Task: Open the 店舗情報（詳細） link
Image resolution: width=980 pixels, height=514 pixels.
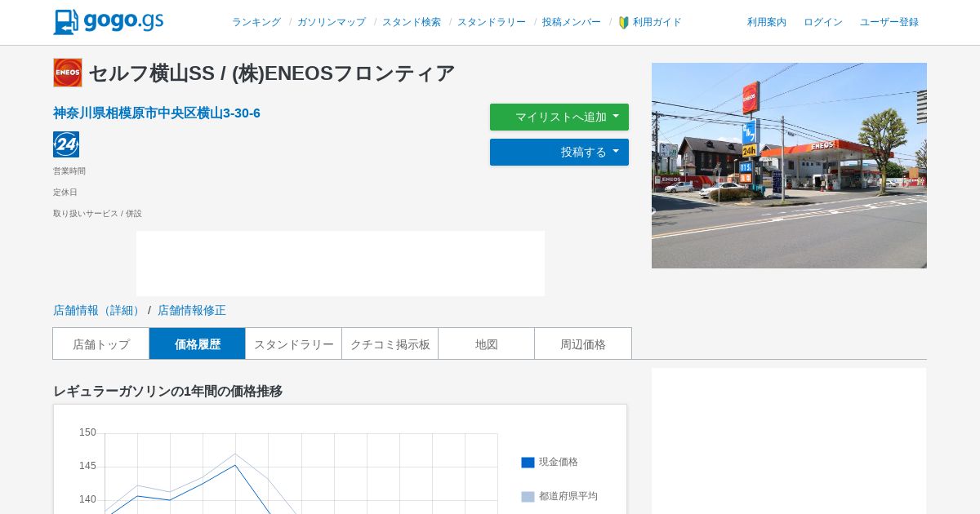Action: 99,310
